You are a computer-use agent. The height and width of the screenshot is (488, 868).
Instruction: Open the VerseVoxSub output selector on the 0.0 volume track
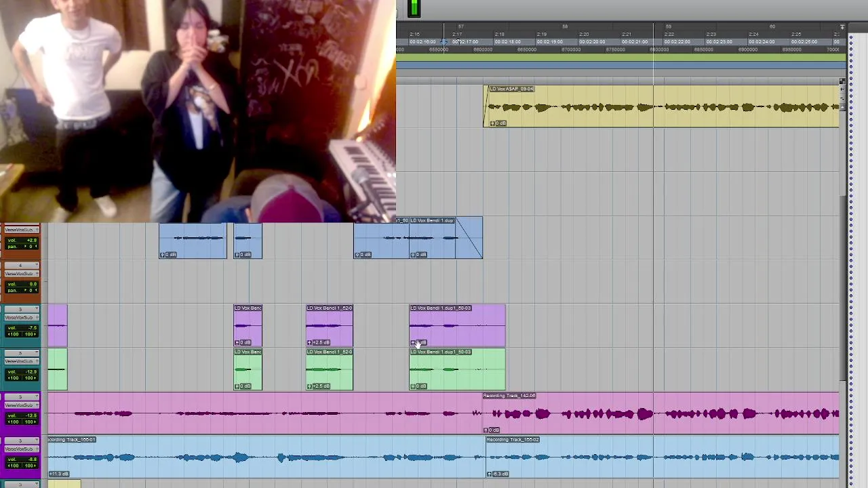[22, 273]
